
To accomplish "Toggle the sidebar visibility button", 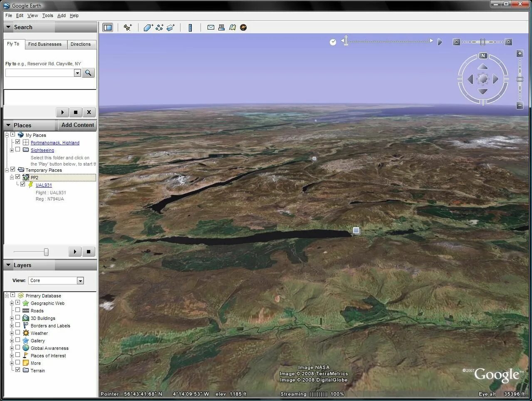I will [x=108, y=27].
